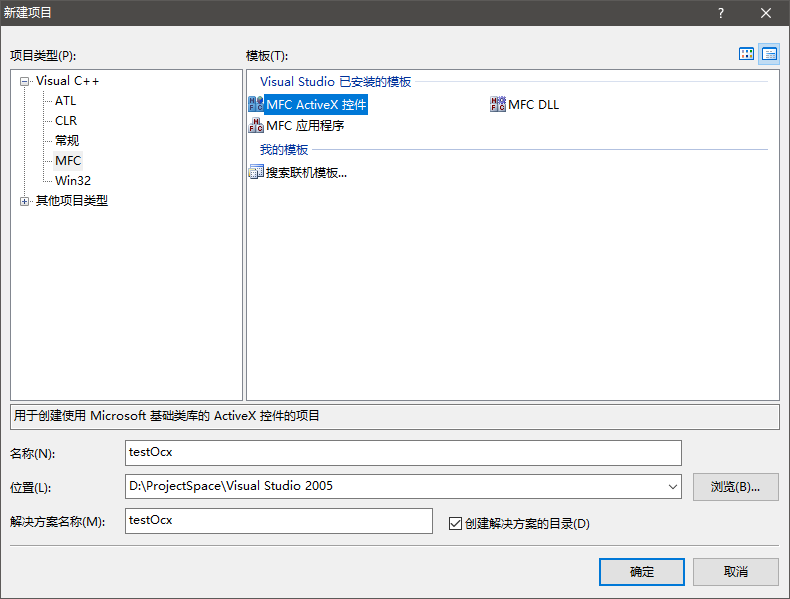Click the 取消 button
Screen dimensions: 790x599
point(736,572)
